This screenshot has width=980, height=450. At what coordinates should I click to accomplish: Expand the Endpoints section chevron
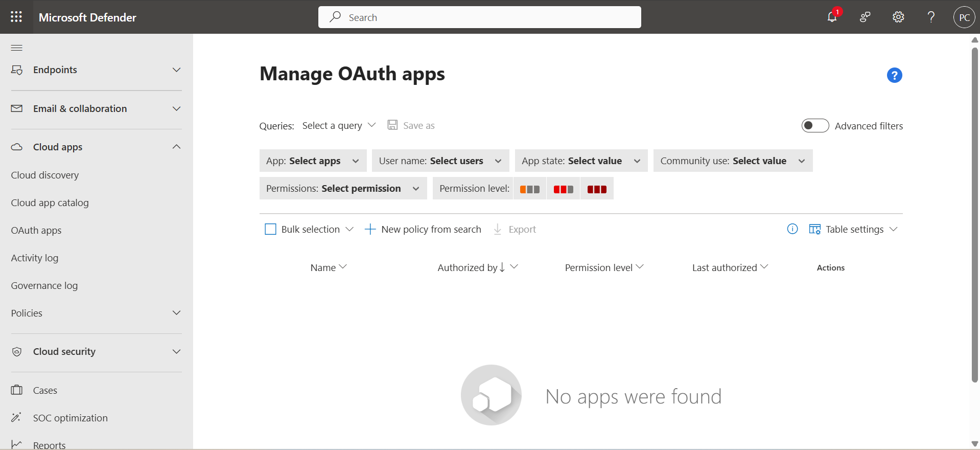point(177,70)
